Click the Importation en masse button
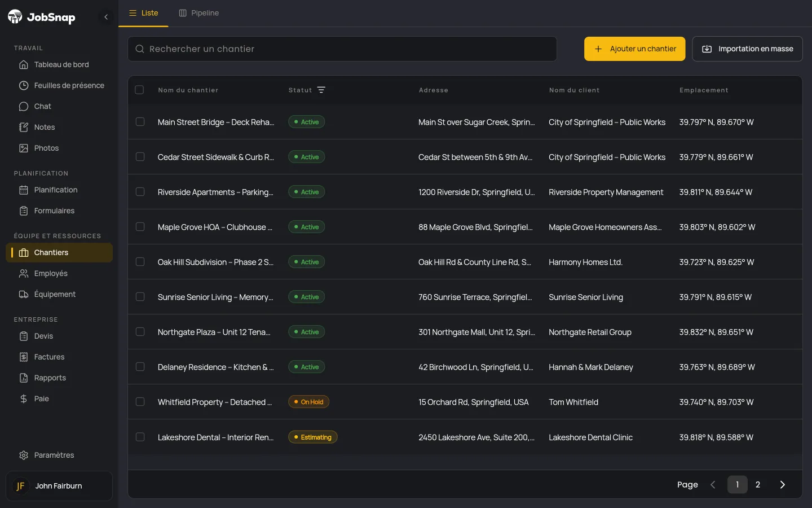Screen dimensions: 812x508 (747, 49)
